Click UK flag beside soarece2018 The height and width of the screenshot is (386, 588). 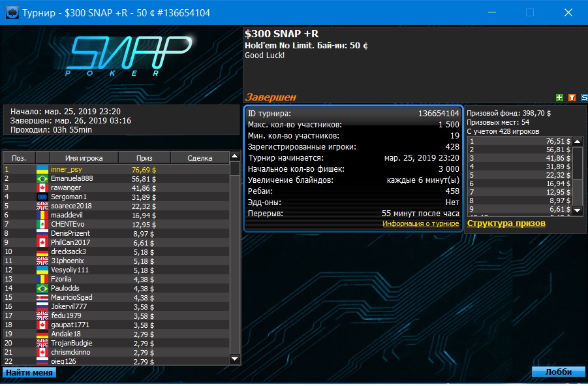click(42, 206)
